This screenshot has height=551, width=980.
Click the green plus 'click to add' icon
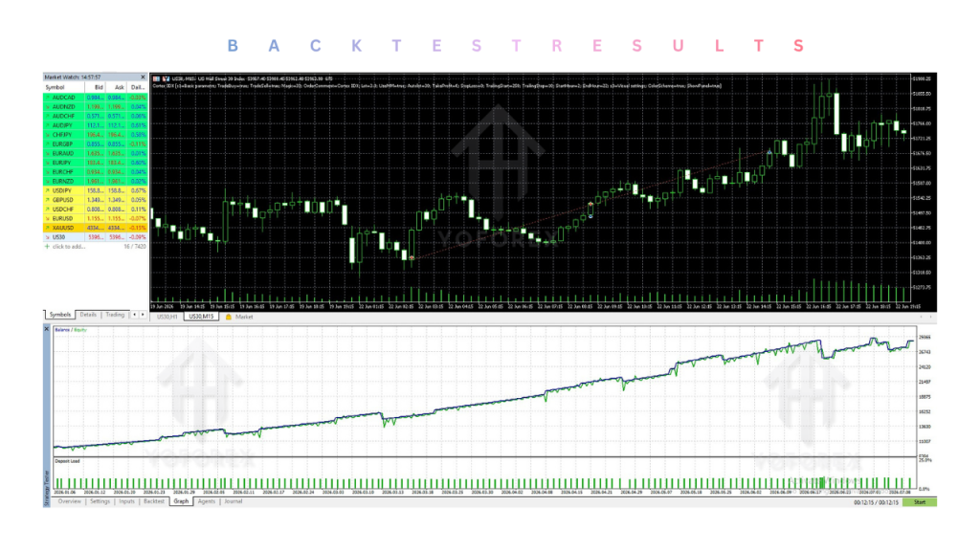[x=47, y=247]
